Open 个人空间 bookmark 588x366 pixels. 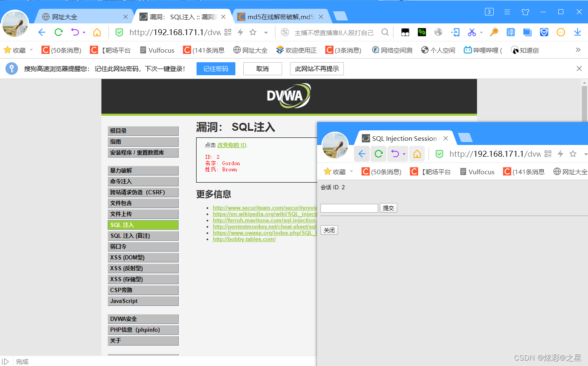tap(438, 50)
